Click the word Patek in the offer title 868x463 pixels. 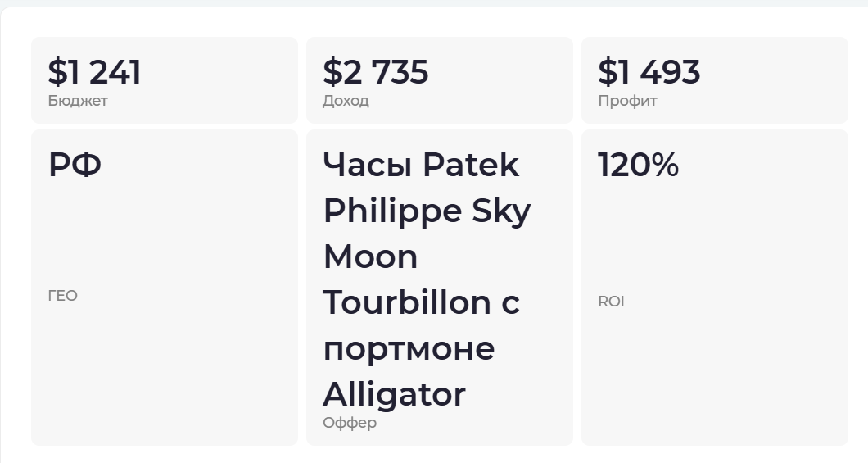pyautogui.click(x=471, y=166)
